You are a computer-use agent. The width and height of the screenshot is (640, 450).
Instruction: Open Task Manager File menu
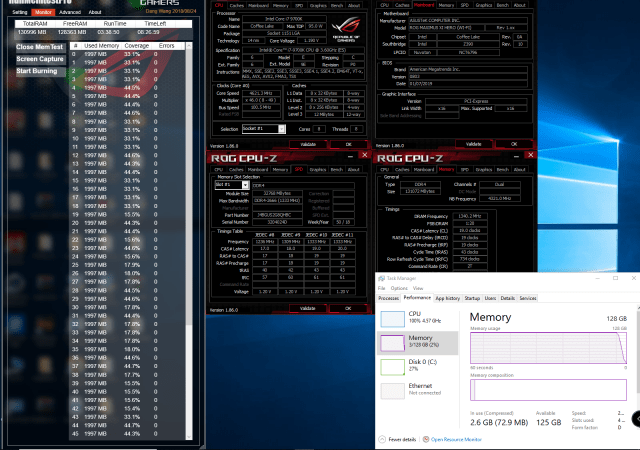(x=382, y=288)
